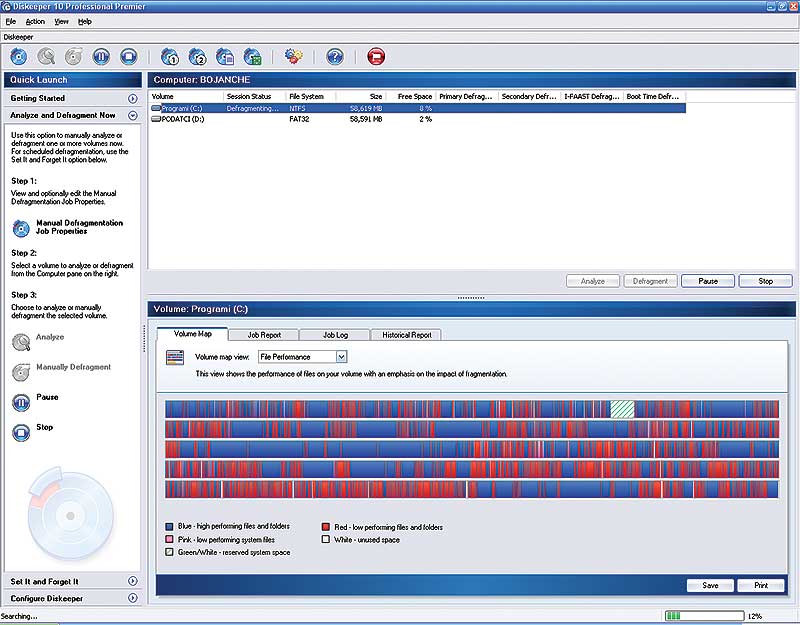
Task: Click the greyed Analyze button
Action: point(592,281)
